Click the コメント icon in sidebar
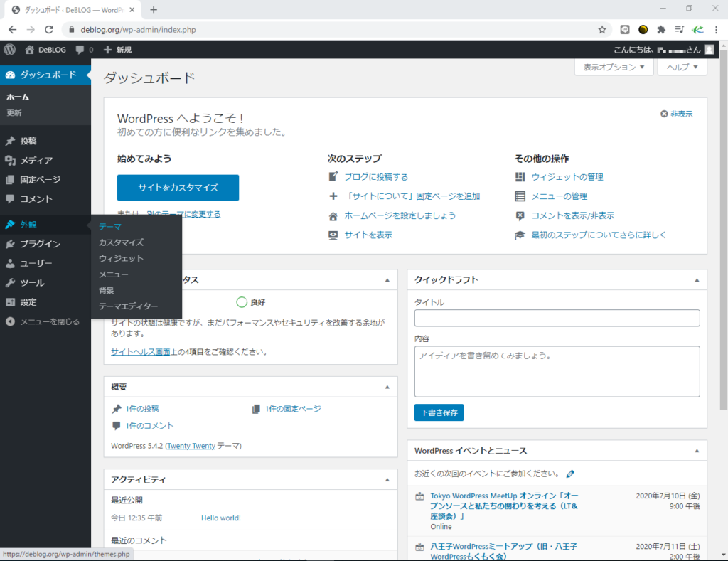 (10, 199)
